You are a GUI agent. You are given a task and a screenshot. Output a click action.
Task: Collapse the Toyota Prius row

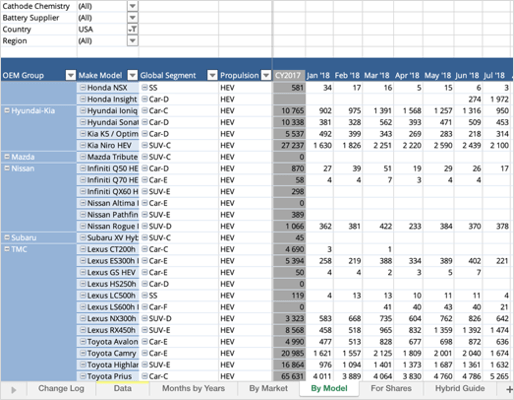pos(83,376)
